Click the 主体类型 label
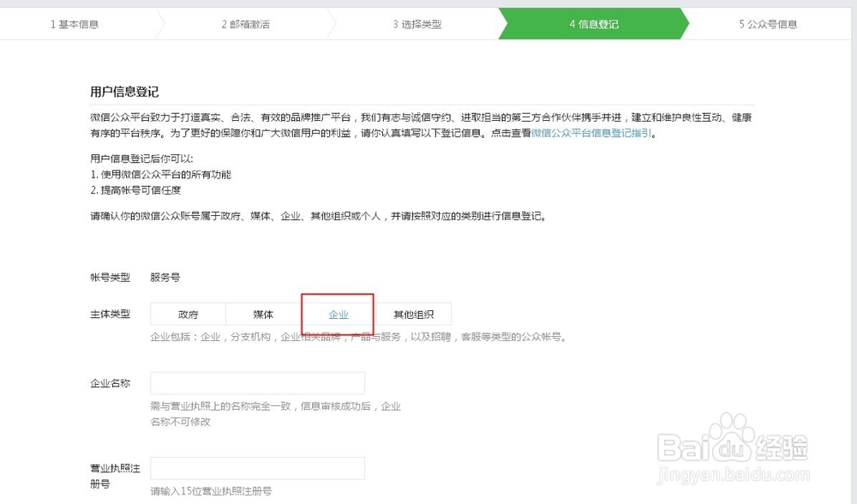The height and width of the screenshot is (504, 857). pyautogui.click(x=110, y=314)
